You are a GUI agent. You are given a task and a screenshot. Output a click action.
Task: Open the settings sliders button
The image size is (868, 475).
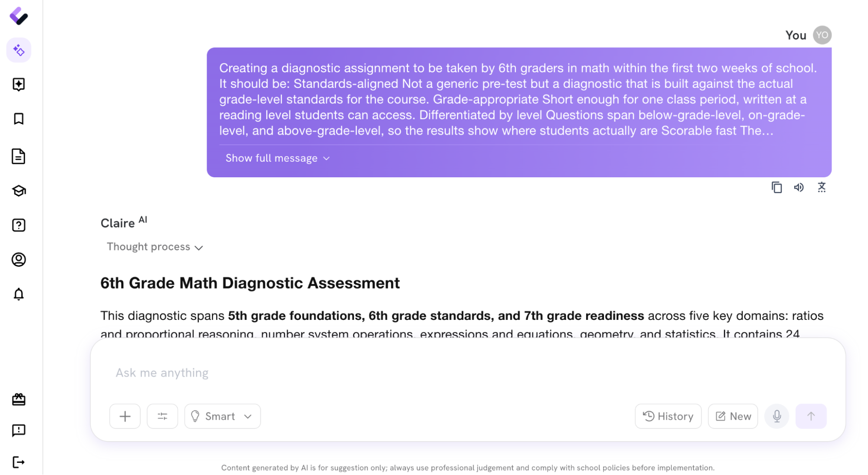coord(162,416)
